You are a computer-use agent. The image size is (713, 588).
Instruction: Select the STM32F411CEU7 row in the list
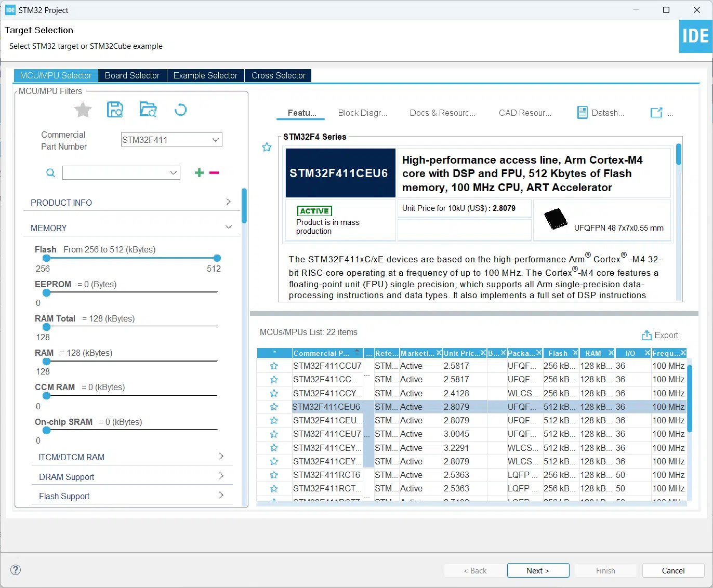tap(471, 434)
